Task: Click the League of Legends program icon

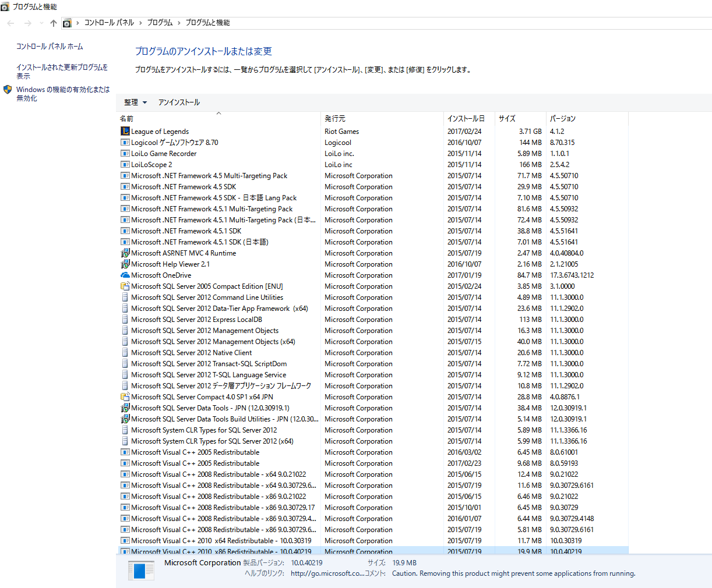Action: point(125,131)
